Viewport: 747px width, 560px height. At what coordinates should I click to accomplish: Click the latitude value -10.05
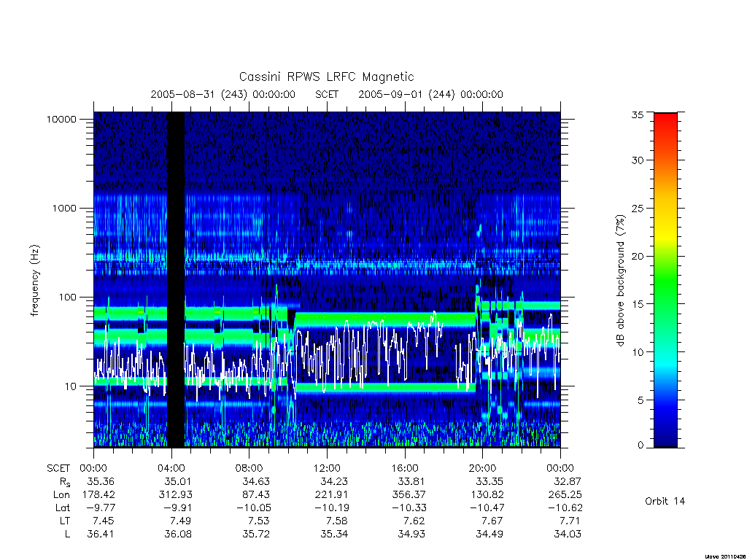click(253, 508)
